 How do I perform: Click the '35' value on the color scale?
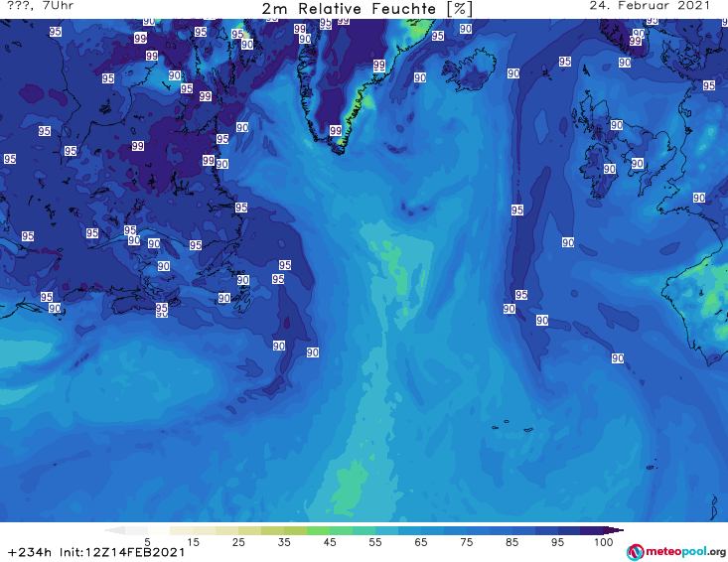coord(284,542)
